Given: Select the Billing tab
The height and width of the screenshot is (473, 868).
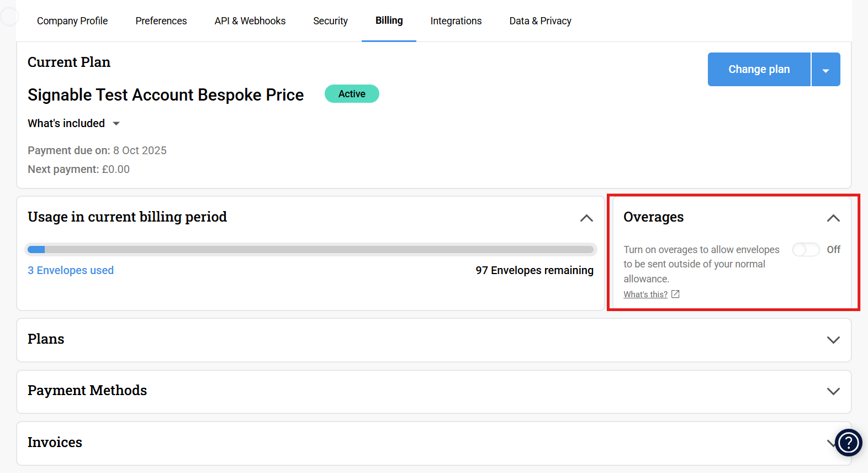Looking at the screenshot, I should (x=389, y=20).
